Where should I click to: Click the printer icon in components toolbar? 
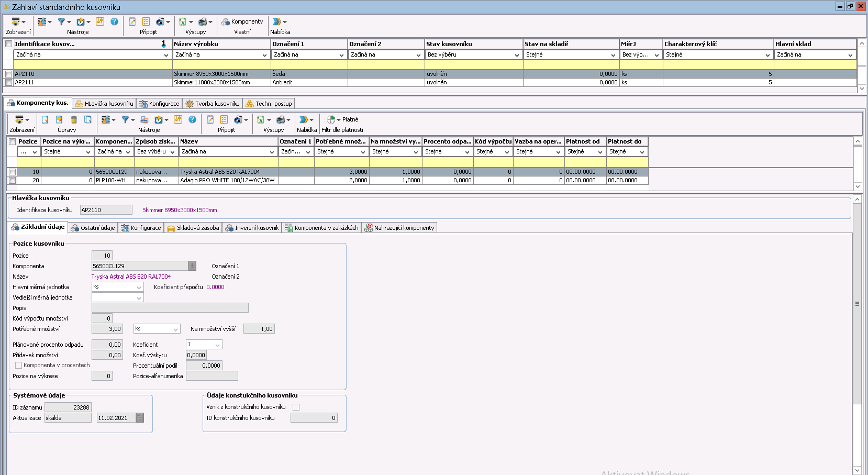pyautogui.click(x=281, y=120)
